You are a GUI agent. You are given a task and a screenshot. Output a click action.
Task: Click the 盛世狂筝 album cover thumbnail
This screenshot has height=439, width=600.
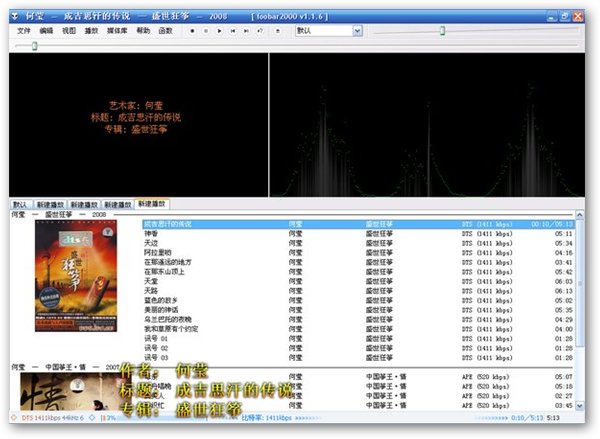(x=76, y=276)
